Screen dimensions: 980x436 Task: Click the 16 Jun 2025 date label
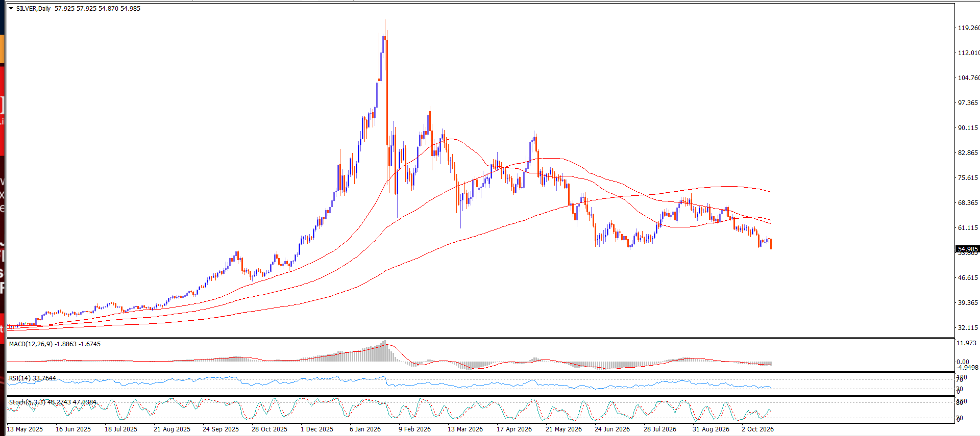pyautogui.click(x=73, y=429)
